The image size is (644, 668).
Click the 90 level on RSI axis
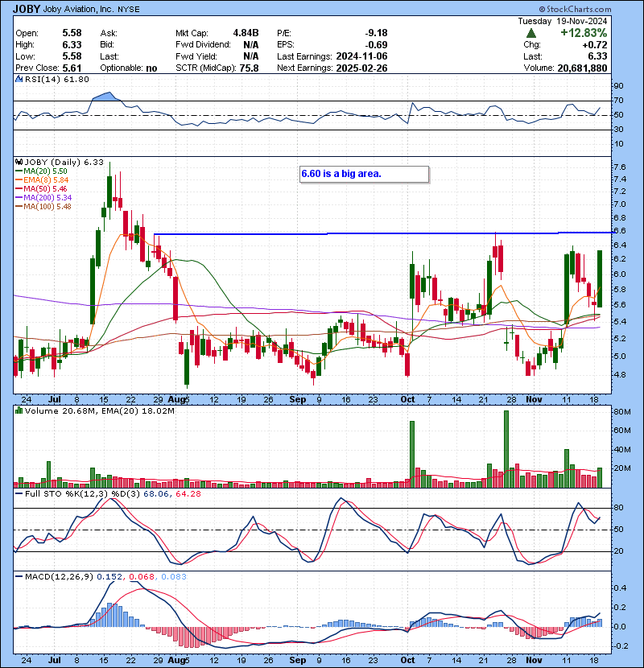click(618, 86)
